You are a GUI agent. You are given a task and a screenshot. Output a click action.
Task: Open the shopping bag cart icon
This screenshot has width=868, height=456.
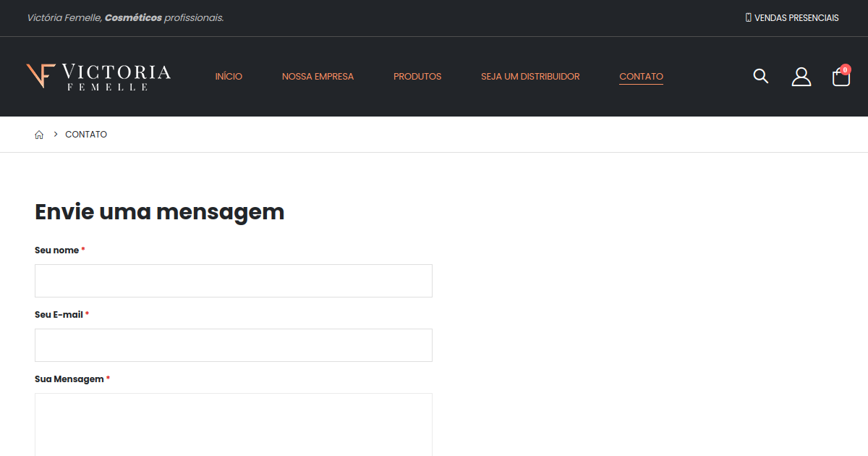pyautogui.click(x=841, y=77)
